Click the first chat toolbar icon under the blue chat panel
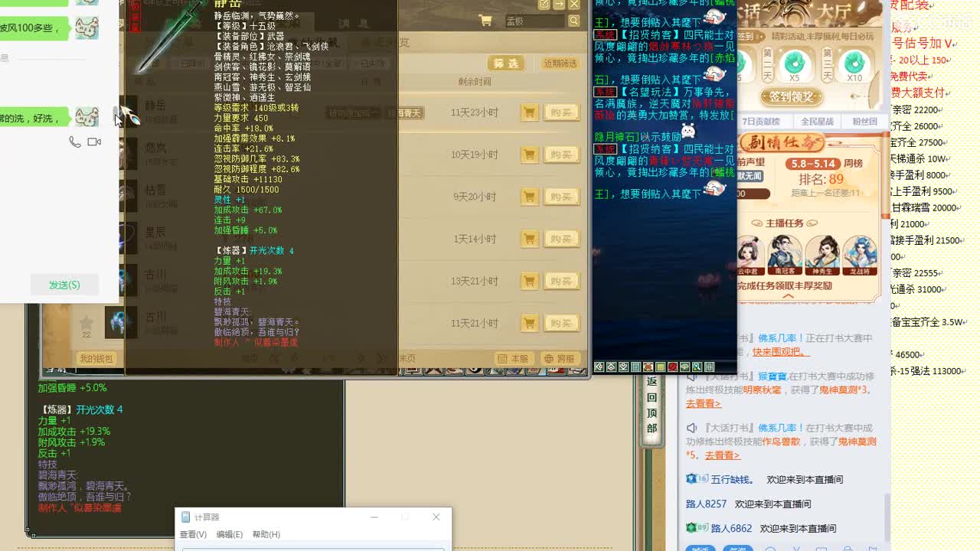980x551 pixels. click(599, 367)
